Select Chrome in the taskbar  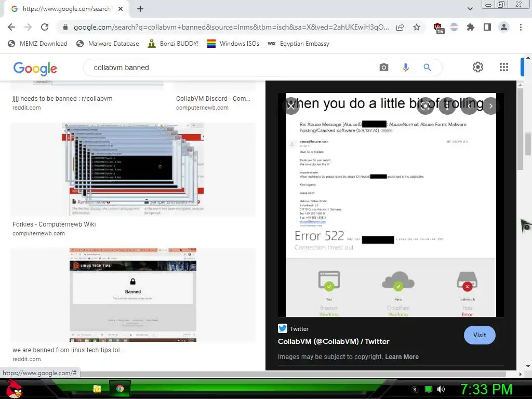point(119,389)
